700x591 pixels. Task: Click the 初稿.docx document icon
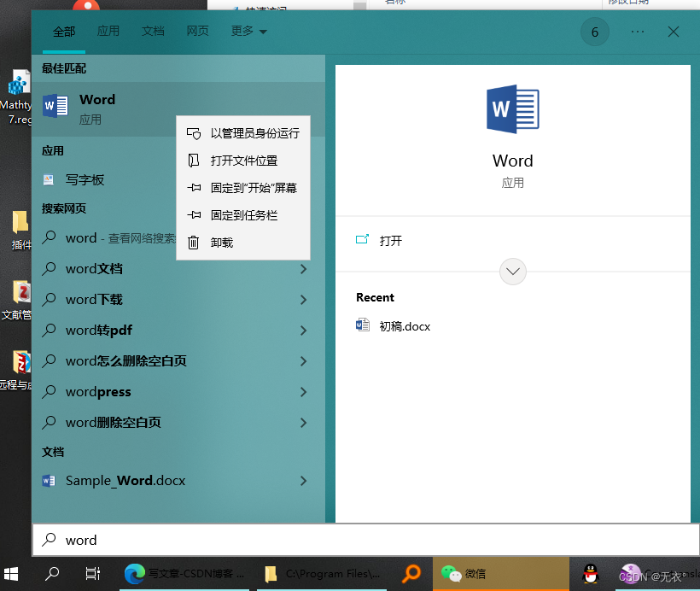click(x=363, y=325)
